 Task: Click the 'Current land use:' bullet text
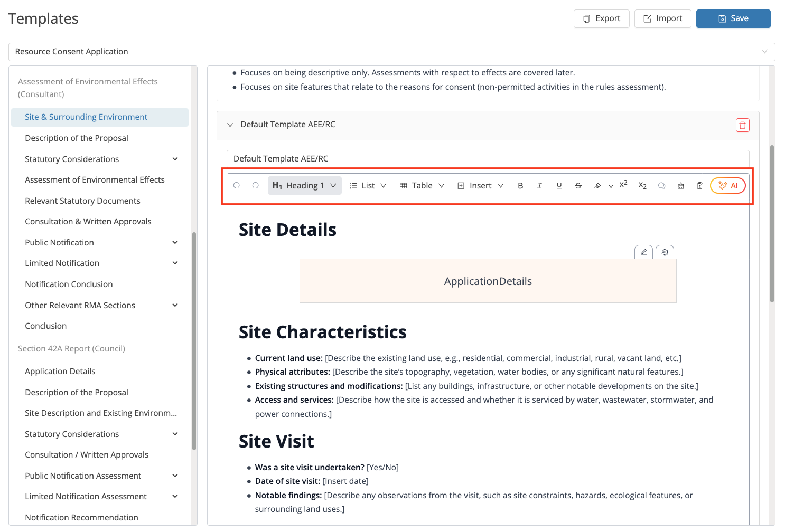click(x=289, y=358)
